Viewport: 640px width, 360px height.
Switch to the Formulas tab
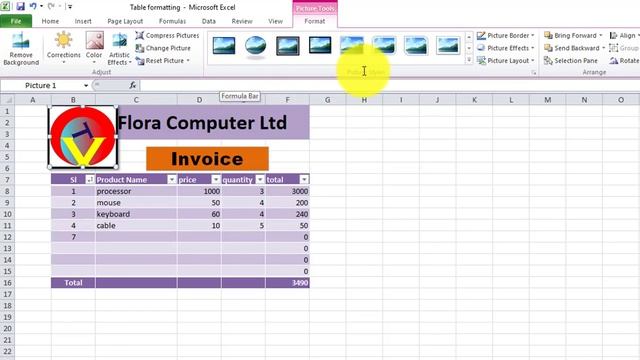tap(172, 21)
